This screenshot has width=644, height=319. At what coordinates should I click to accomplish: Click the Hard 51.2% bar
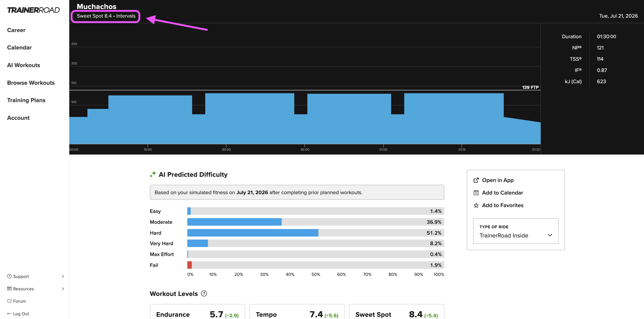coord(315,233)
